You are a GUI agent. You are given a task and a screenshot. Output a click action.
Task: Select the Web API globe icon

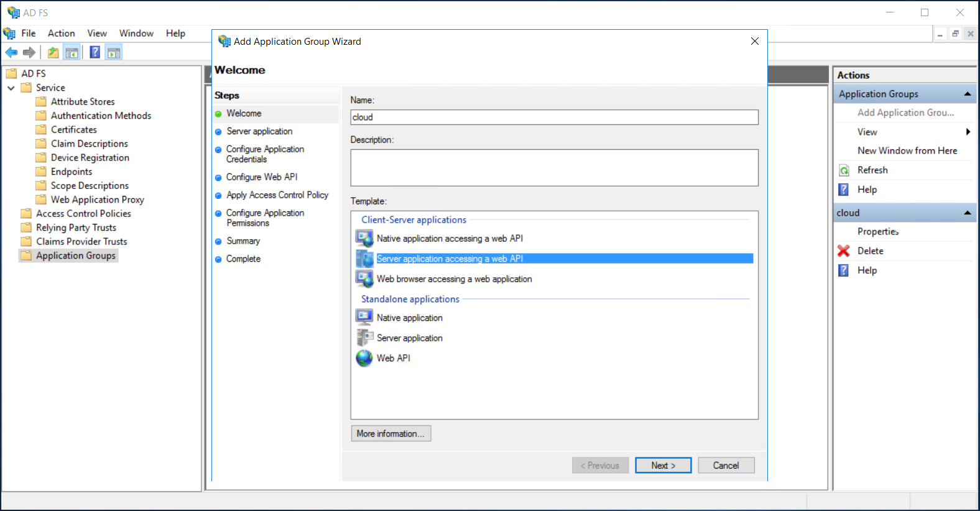pyautogui.click(x=364, y=358)
